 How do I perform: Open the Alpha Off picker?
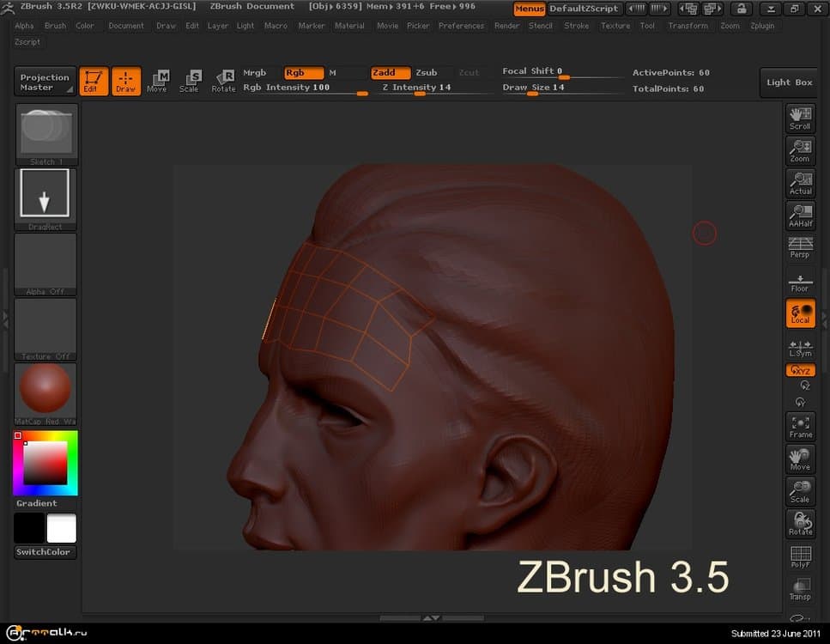(45, 263)
